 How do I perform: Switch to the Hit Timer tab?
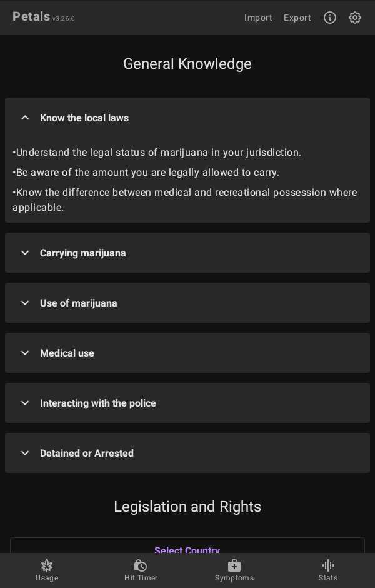141,578
